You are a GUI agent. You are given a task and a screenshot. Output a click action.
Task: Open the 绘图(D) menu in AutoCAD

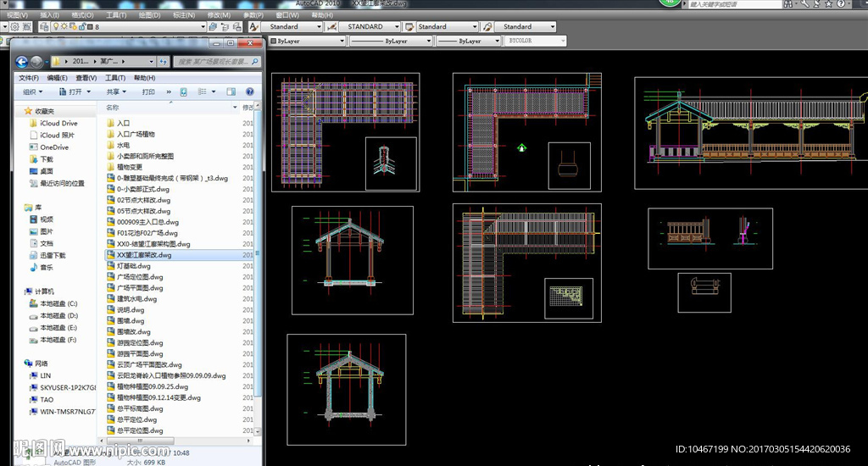click(149, 14)
